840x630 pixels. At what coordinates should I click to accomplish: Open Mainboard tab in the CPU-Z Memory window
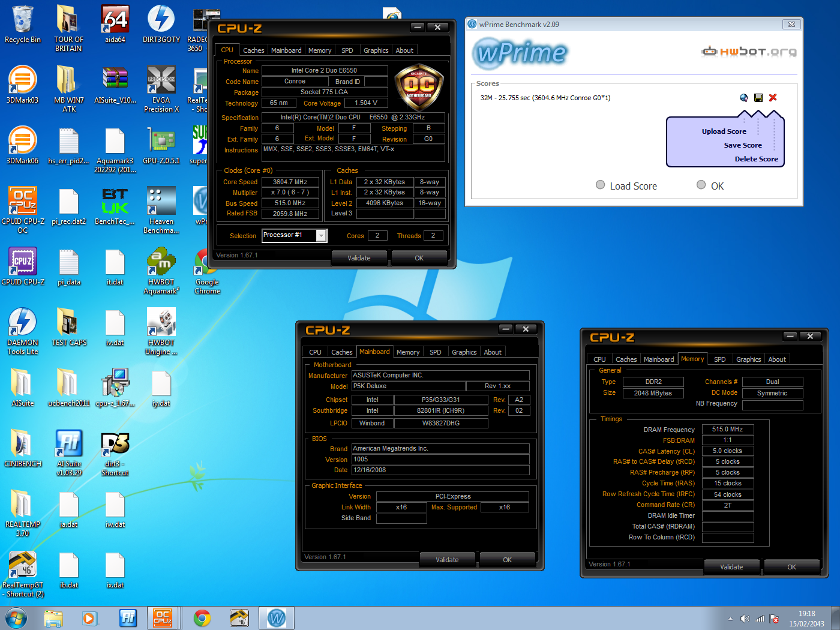point(659,359)
